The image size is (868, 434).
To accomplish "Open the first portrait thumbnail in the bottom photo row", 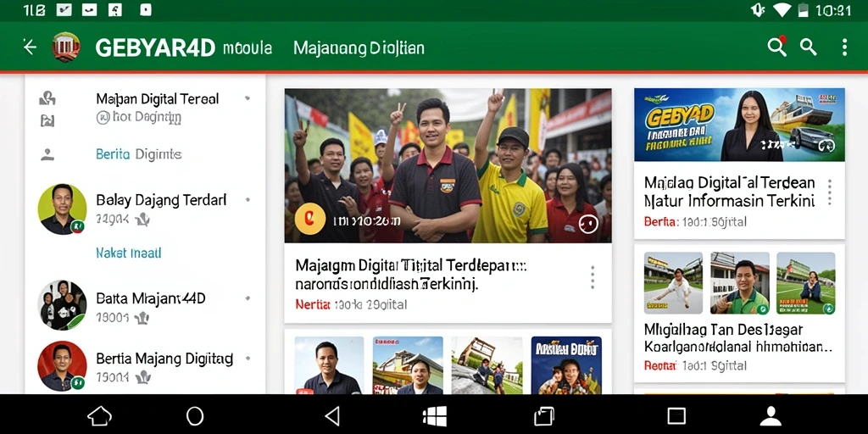I will (329, 365).
